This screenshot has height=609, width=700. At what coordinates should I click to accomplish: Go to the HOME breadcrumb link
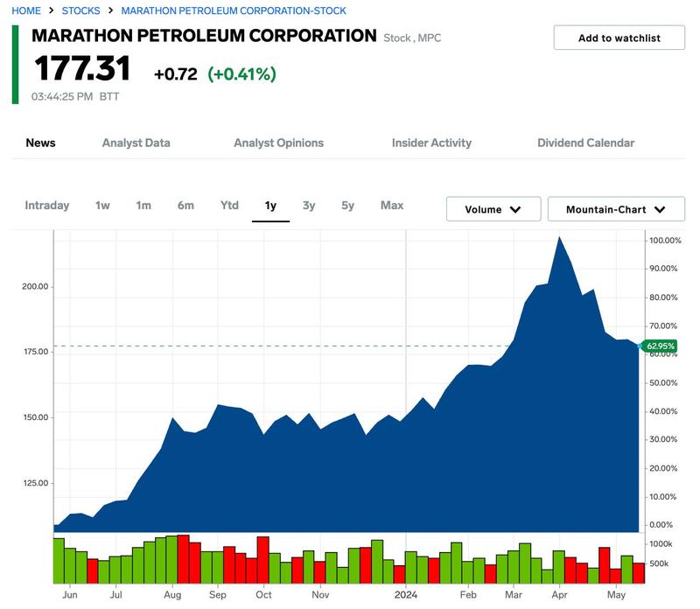pyautogui.click(x=26, y=10)
